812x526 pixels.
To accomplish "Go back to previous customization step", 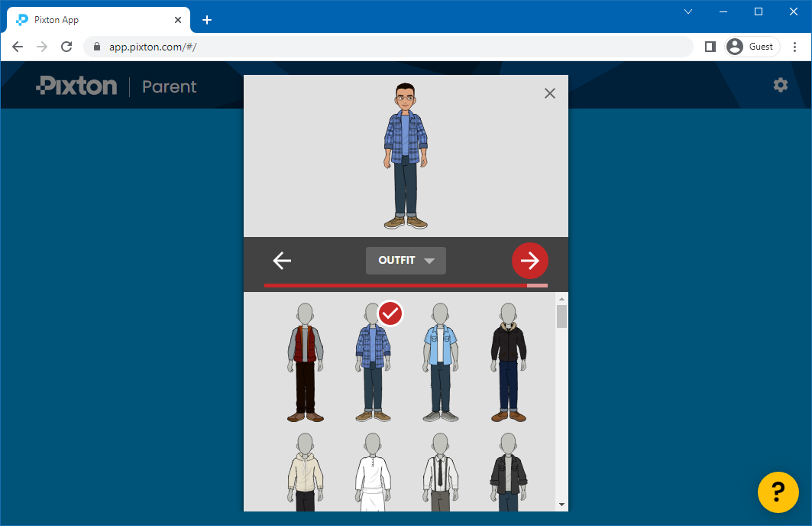I will (281, 261).
